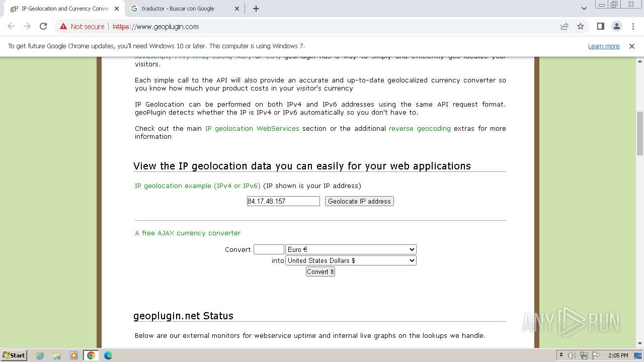Open the Chrome profile avatar
The height and width of the screenshot is (362, 644).
coord(617,27)
